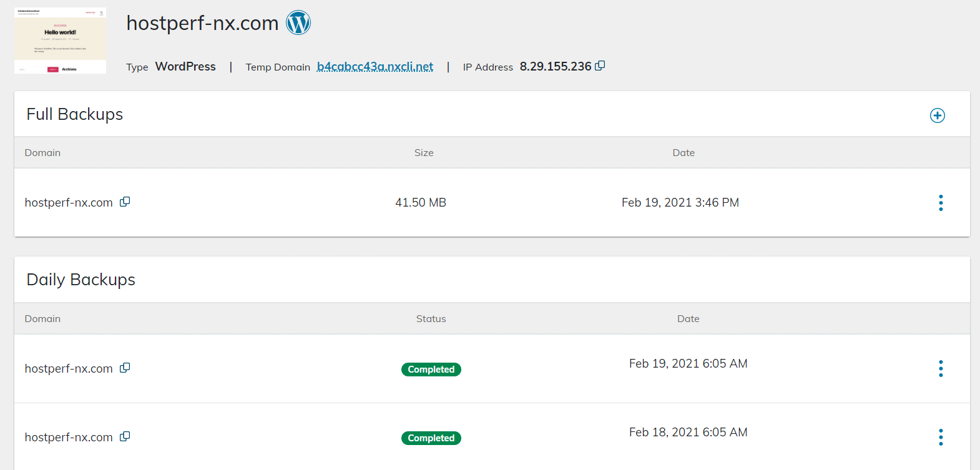
Task: Create a new full backup with plus icon
Action: [937, 115]
